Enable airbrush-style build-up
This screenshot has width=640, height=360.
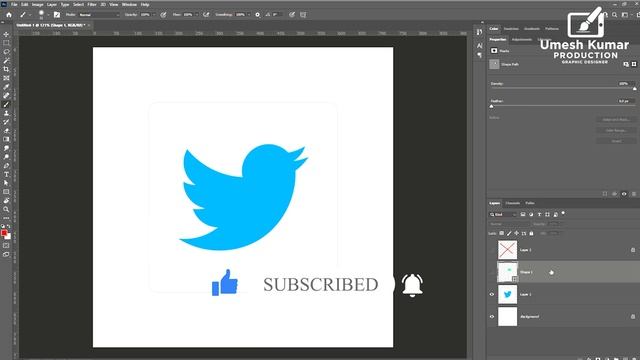click(206, 15)
